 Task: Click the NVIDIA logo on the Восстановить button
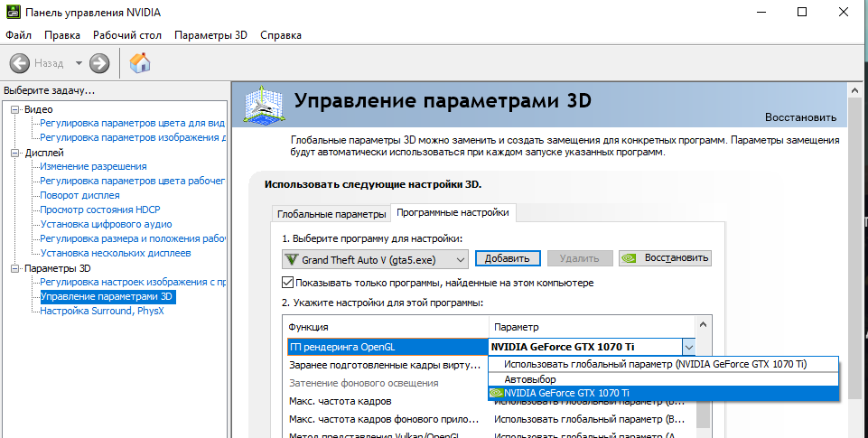[629, 258]
